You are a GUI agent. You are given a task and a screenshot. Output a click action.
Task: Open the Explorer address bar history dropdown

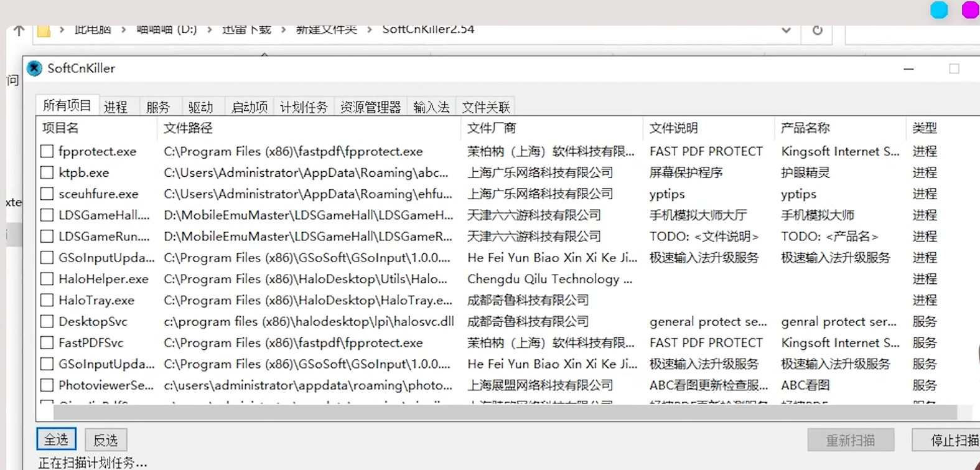click(786, 31)
